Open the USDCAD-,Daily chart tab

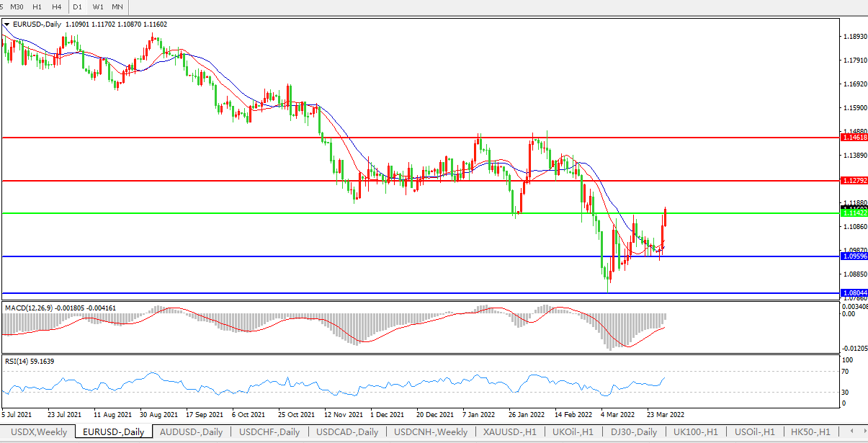click(347, 432)
